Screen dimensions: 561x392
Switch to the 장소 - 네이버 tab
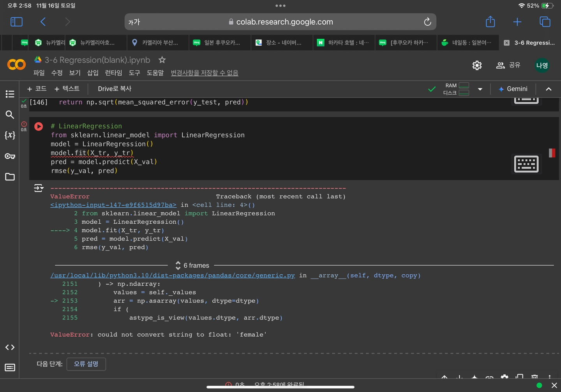click(282, 42)
